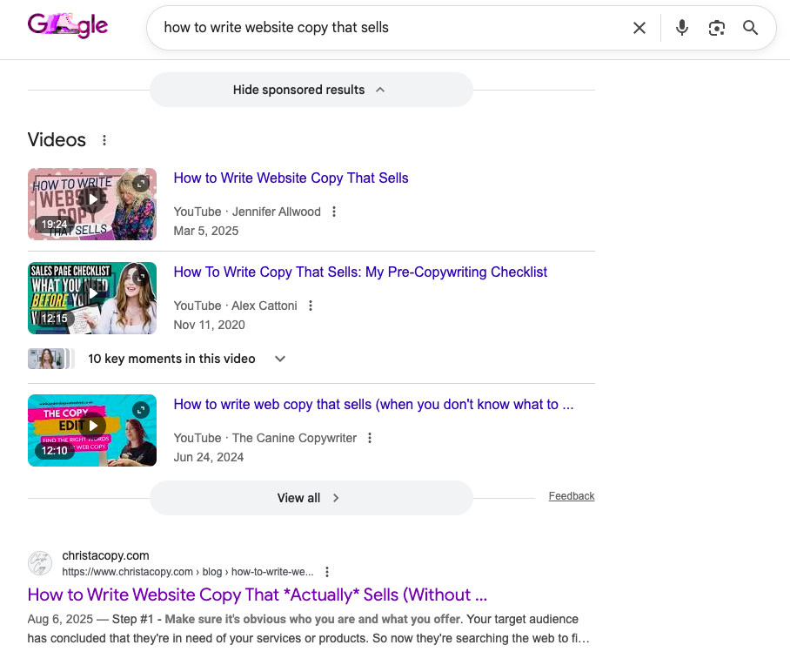The height and width of the screenshot is (672, 790).
Task: Clear the search query with the X icon
Action: [x=639, y=27]
